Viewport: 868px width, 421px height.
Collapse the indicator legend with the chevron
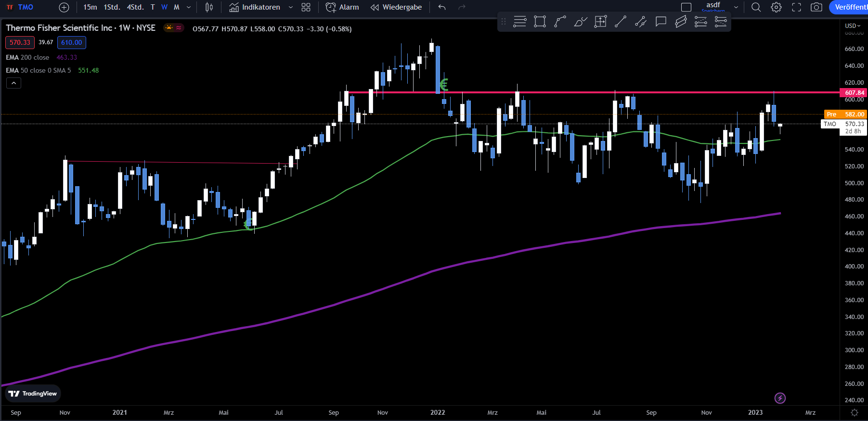coord(13,83)
